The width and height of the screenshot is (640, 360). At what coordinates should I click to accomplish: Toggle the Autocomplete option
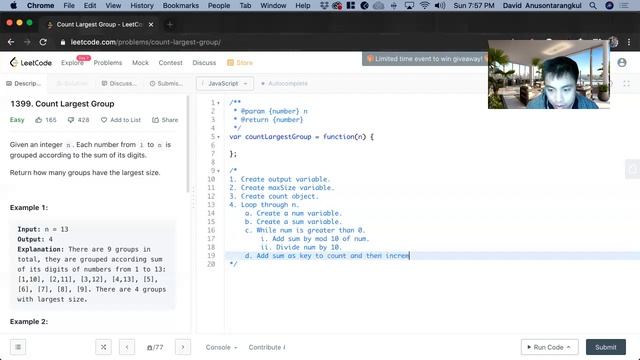pos(284,83)
